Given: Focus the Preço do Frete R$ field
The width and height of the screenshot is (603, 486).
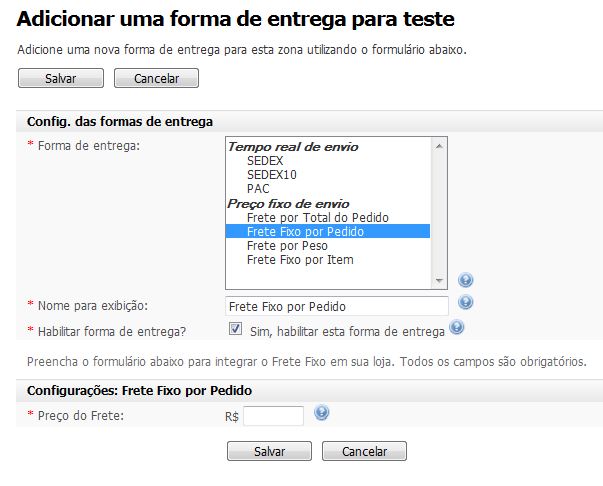Looking at the screenshot, I should click(273, 416).
